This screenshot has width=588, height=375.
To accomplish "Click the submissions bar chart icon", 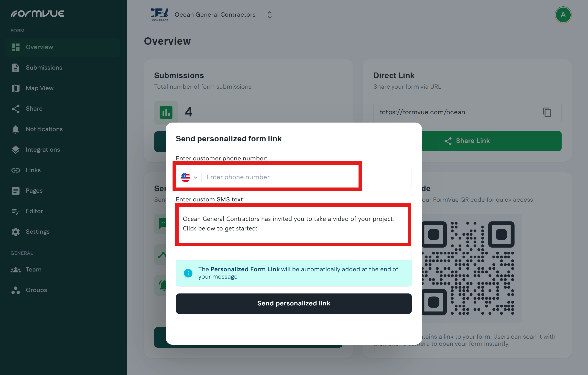I will point(166,112).
